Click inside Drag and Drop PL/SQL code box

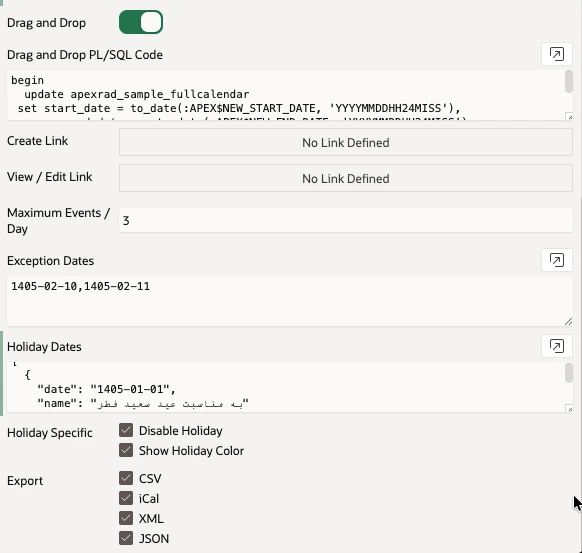click(x=285, y=95)
